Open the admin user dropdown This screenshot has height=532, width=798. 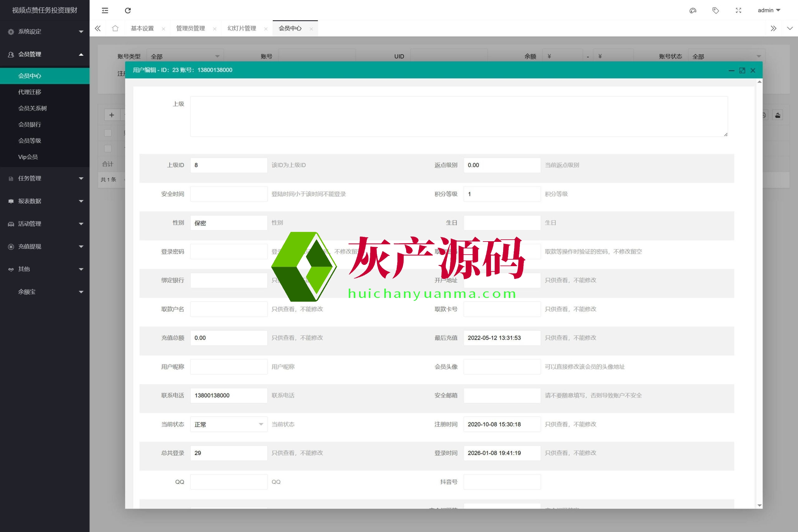tap(769, 11)
